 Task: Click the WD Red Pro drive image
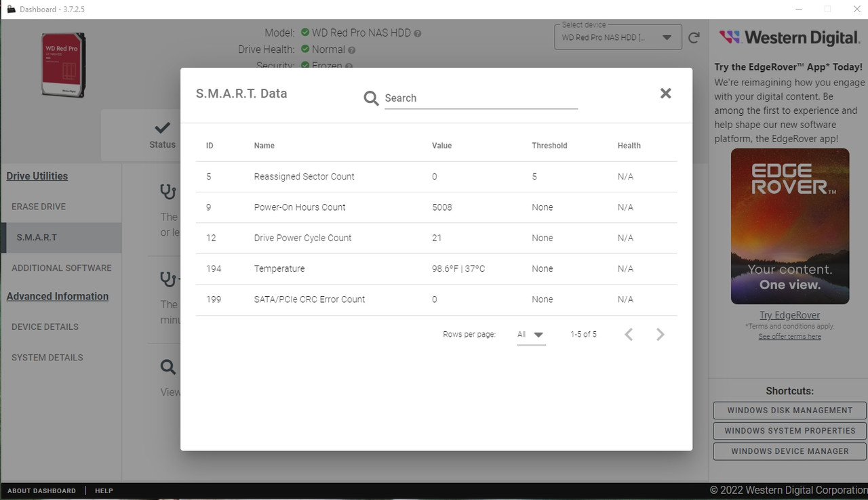[x=63, y=65]
